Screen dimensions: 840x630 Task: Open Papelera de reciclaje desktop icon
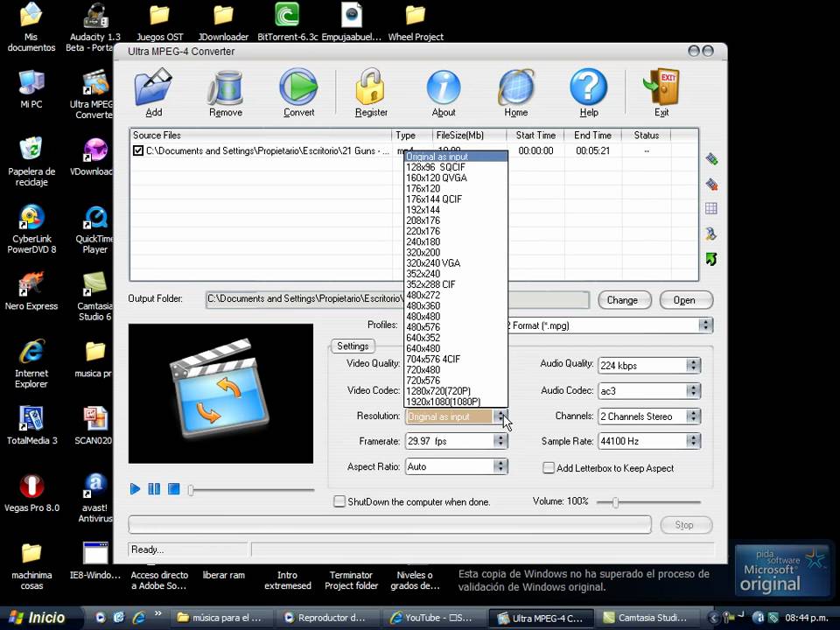31,149
